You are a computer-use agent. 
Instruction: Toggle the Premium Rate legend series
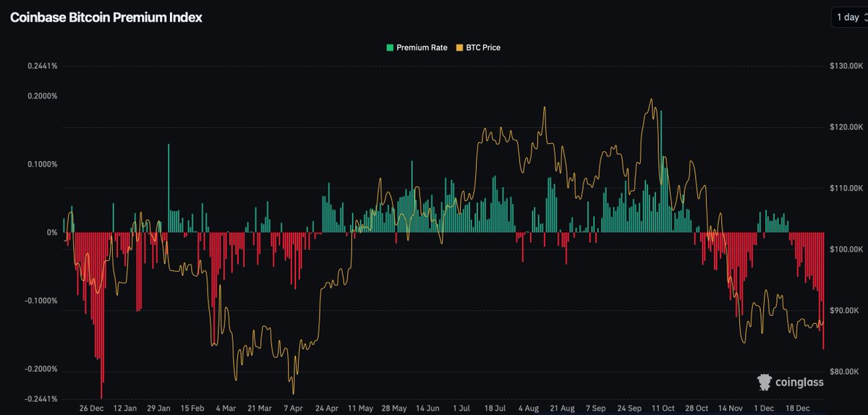click(417, 48)
